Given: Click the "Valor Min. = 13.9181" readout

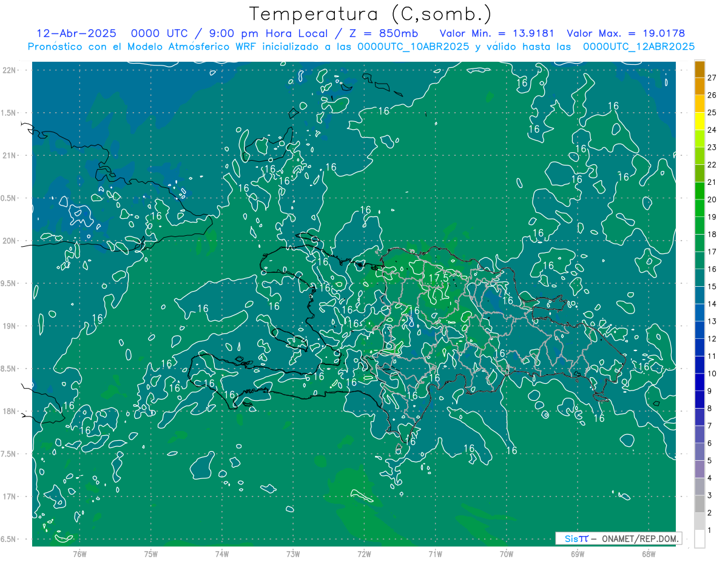Looking at the screenshot, I should 498,33.
